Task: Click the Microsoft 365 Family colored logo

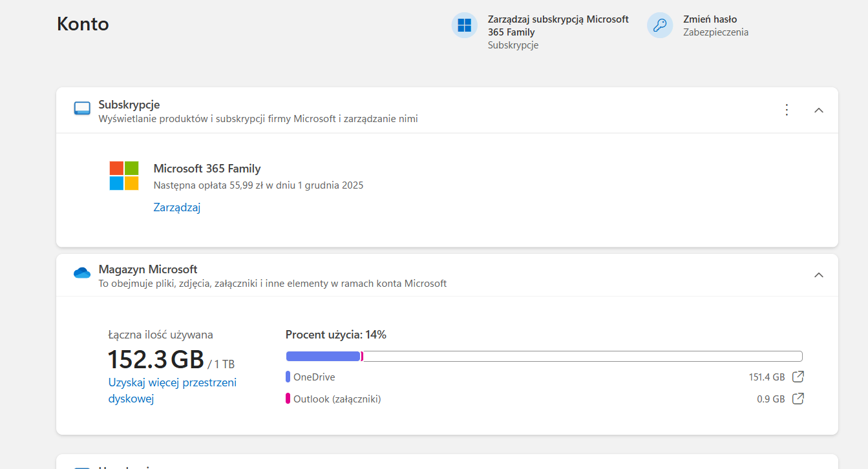Action: [x=124, y=176]
